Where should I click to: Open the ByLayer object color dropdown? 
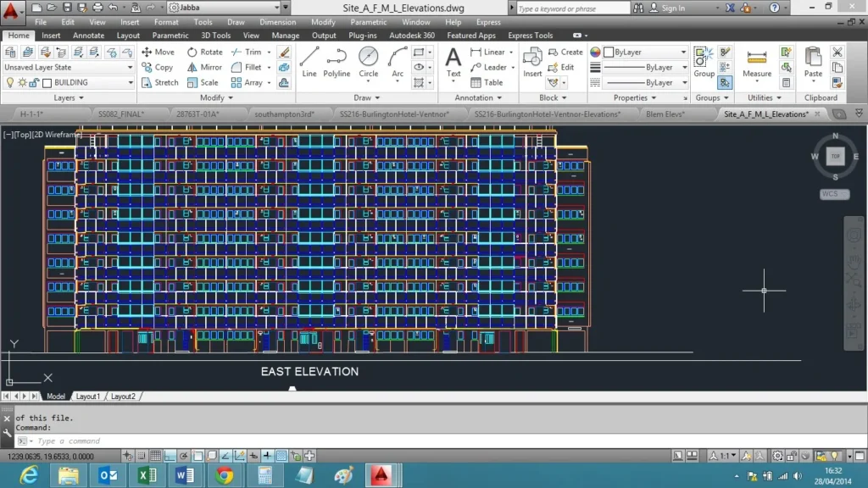coord(645,52)
